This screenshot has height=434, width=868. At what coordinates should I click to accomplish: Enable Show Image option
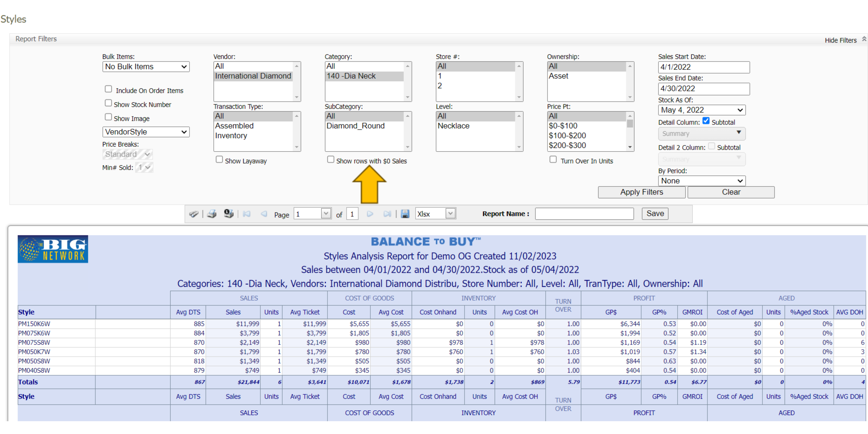pos(108,117)
